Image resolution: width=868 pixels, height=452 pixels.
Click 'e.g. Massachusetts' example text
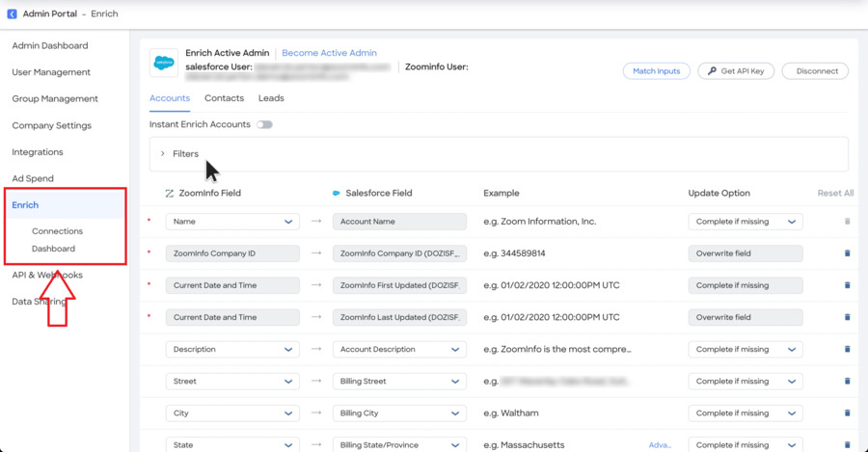coord(524,445)
